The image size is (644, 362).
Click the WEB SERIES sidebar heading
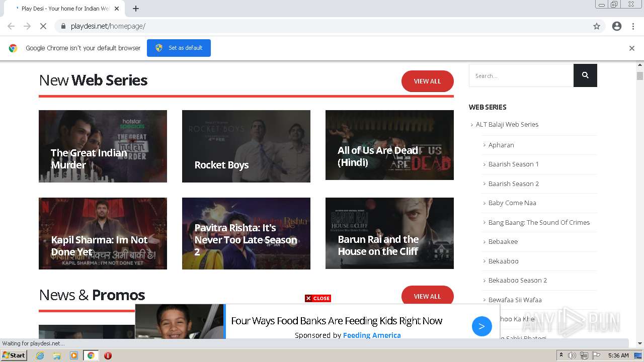(488, 107)
